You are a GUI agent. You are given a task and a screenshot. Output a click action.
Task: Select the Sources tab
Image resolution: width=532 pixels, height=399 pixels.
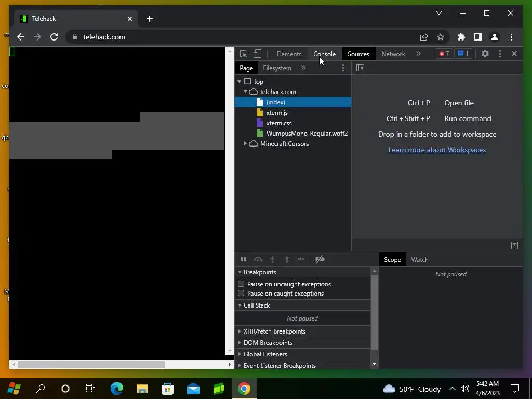point(358,54)
